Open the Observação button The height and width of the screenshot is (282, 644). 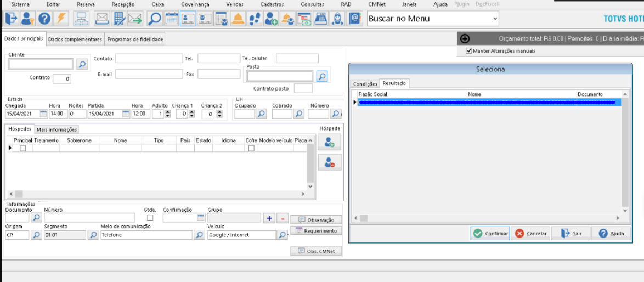(x=316, y=219)
